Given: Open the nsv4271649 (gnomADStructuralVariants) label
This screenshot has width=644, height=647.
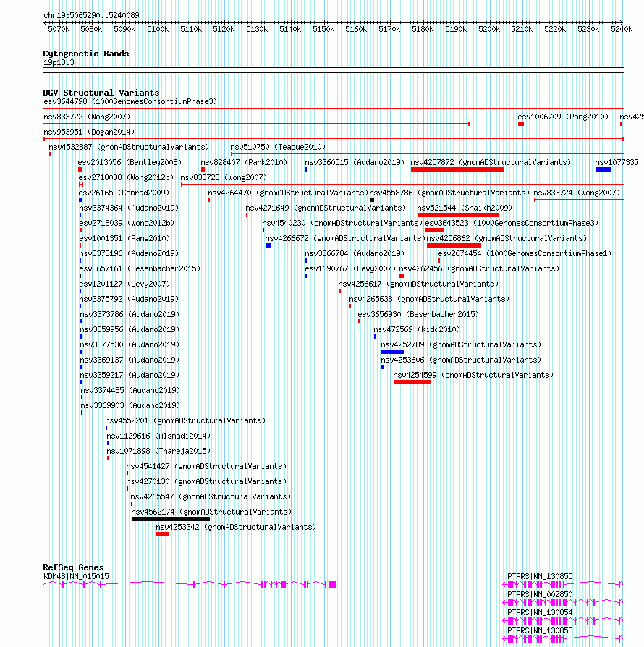Looking at the screenshot, I should pyautogui.click(x=326, y=208).
